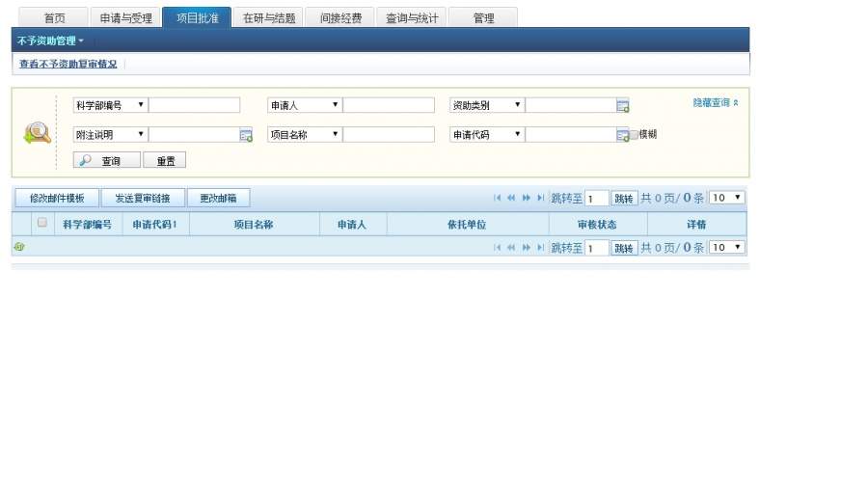Switch to the 首页 tab
Image resolution: width=868 pixels, height=488 pixels.
point(54,17)
